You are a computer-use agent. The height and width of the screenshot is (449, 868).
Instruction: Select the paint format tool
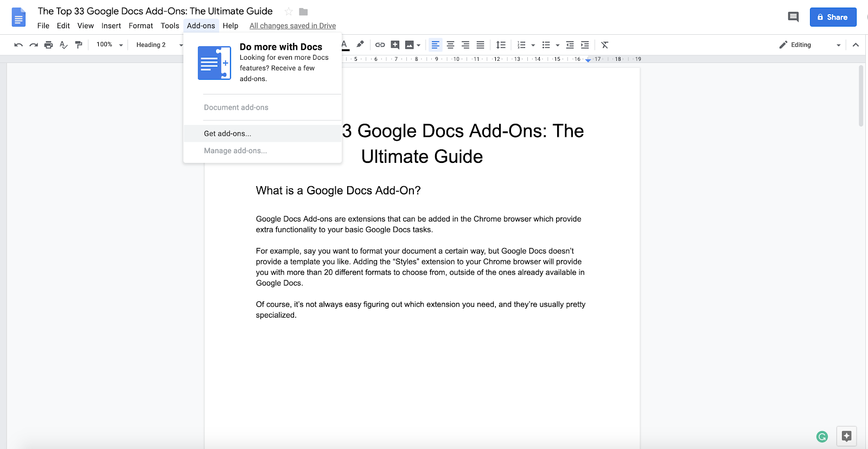(x=79, y=45)
